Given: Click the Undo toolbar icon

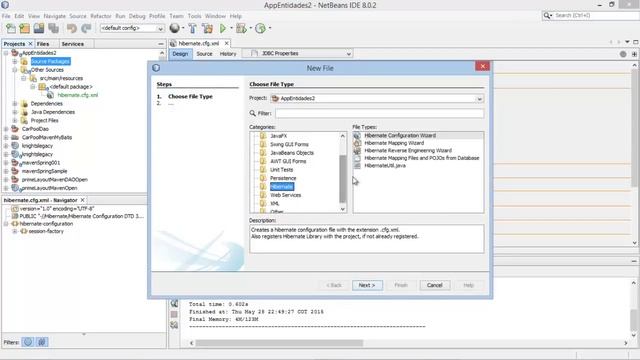Looking at the screenshot, I should [72, 28].
